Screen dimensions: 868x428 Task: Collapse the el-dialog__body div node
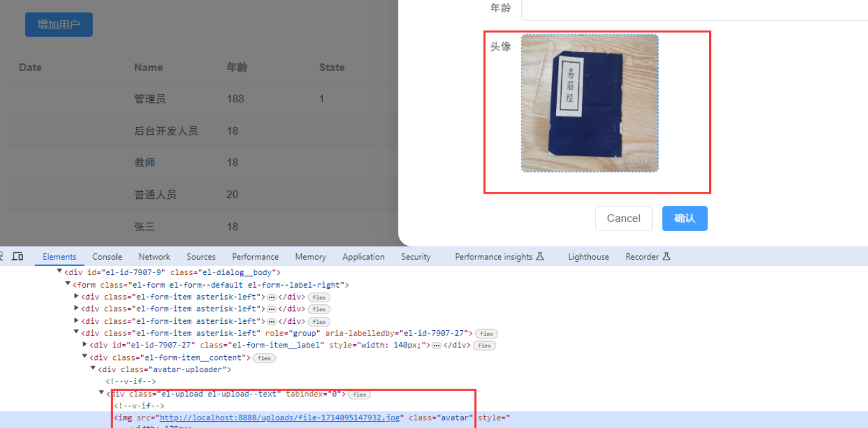point(60,271)
